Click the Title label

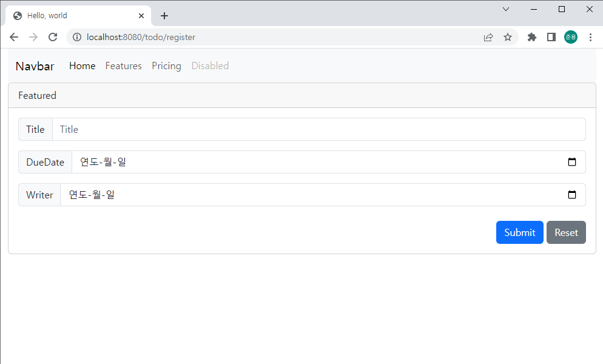point(35,129)
